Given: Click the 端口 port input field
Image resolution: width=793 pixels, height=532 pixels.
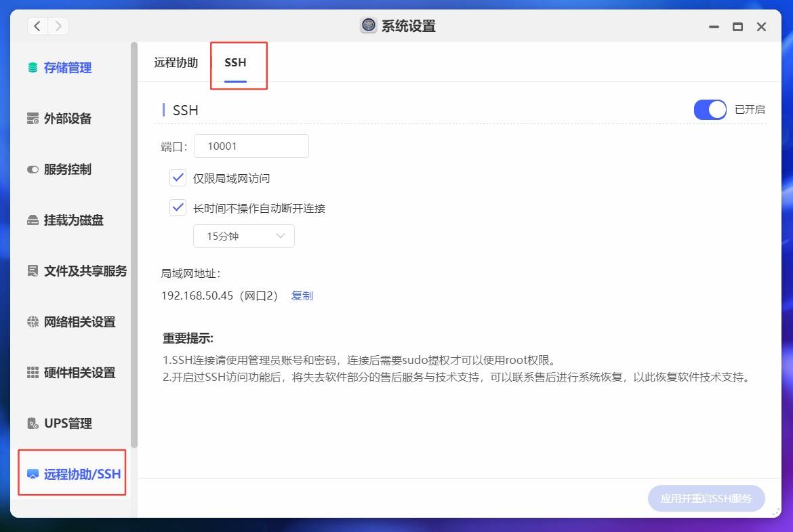Looking at the screenshot, I should 251,145.
